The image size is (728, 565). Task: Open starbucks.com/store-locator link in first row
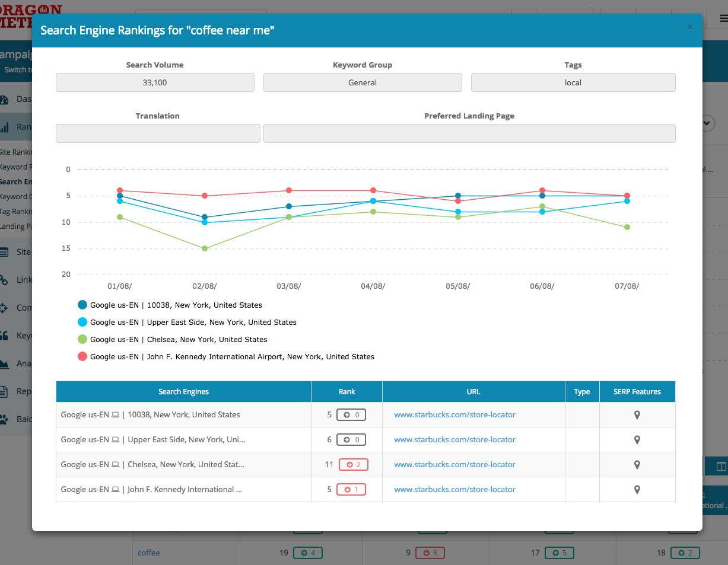pyautogui.click(x=454, y=415)
